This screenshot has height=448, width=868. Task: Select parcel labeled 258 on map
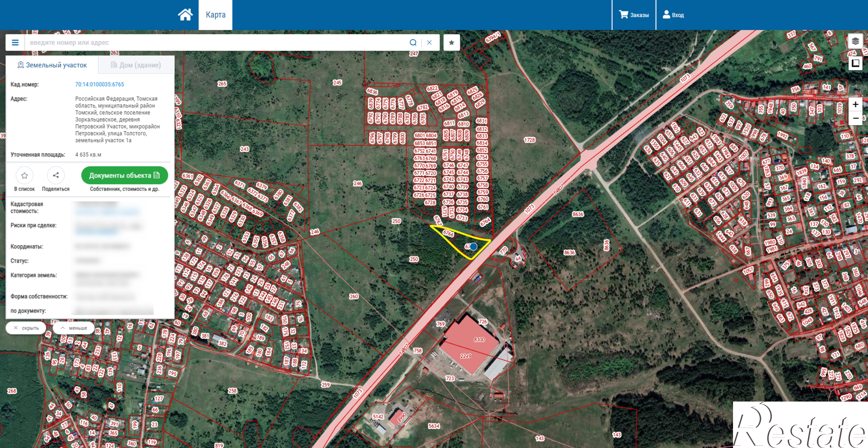[233, 391]
